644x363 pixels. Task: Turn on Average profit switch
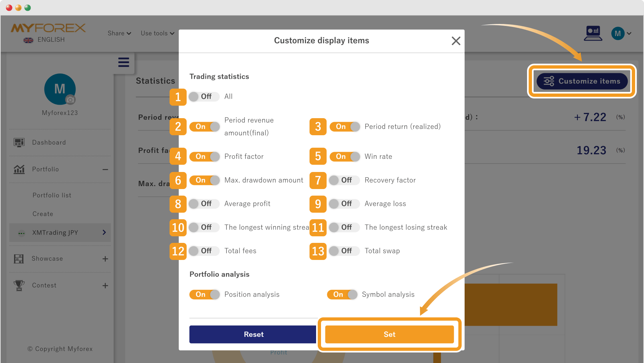pos(204,204)
